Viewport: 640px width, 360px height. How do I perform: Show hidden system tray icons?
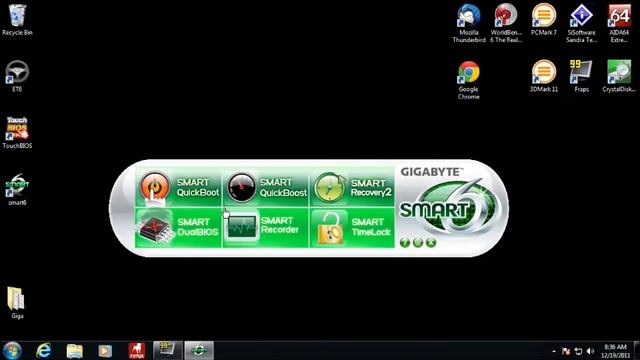[554, 351]
